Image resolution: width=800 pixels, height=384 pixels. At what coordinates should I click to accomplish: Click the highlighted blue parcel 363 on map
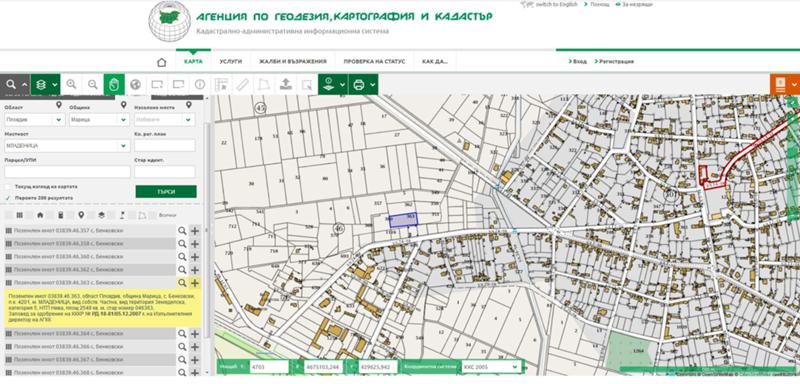[x=404, y=220]
